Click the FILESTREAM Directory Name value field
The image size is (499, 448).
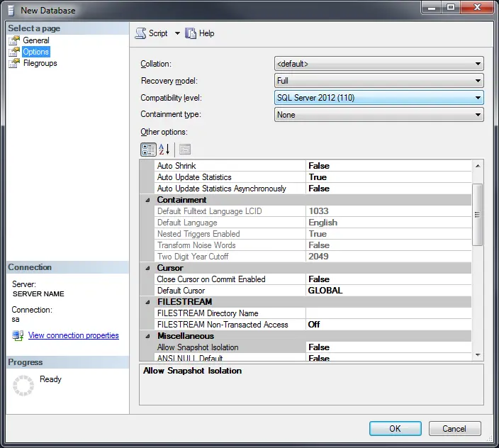388,313
